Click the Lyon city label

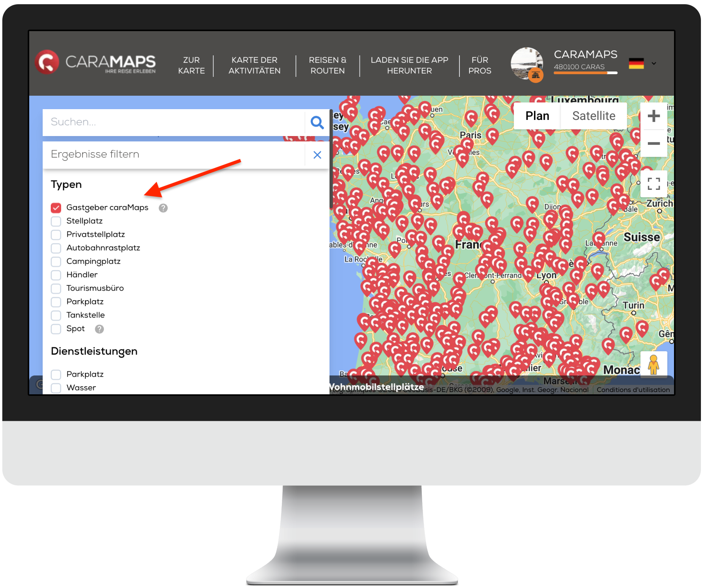tap(546, 276)
